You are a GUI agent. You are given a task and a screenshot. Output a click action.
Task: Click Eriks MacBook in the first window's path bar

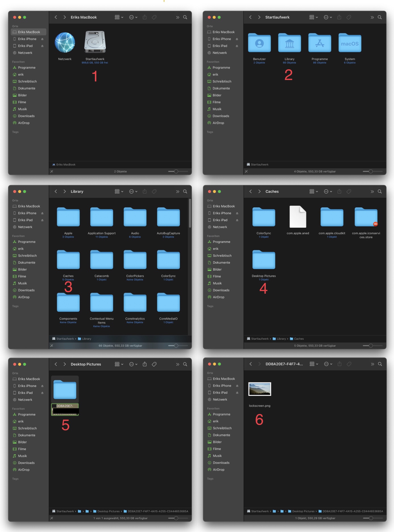click(64, 165)
